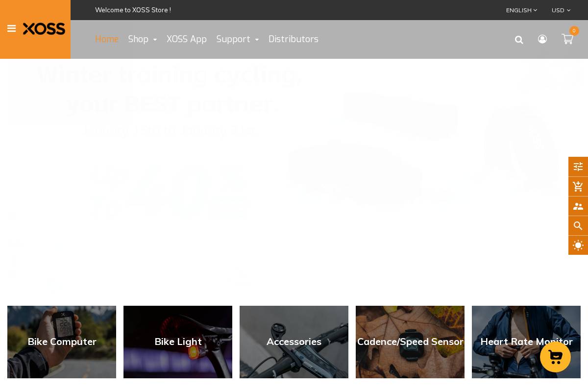
Task: Open the Bike Light category
Action: [x=178, y=342]
